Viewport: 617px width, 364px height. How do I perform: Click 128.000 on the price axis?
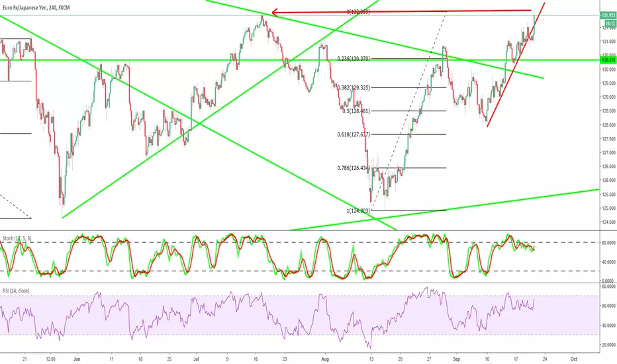click(608, 124)
